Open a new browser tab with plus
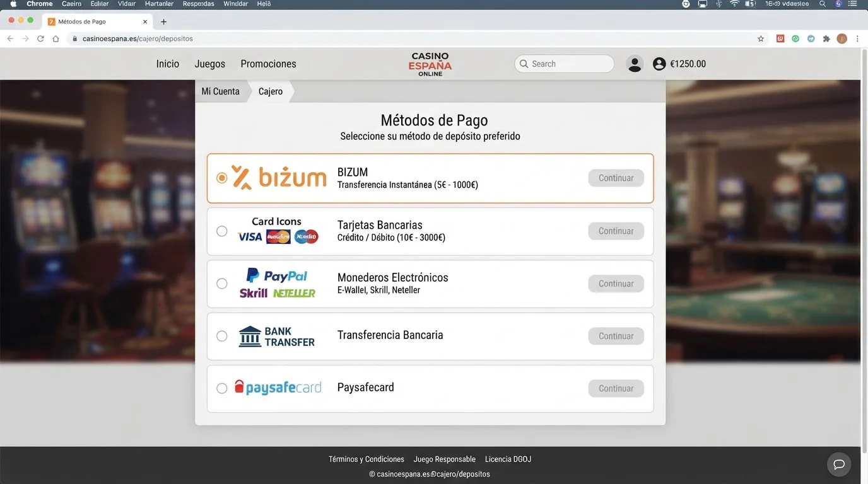868x484 pixels. pyautogui.click(x=163, y=21)
